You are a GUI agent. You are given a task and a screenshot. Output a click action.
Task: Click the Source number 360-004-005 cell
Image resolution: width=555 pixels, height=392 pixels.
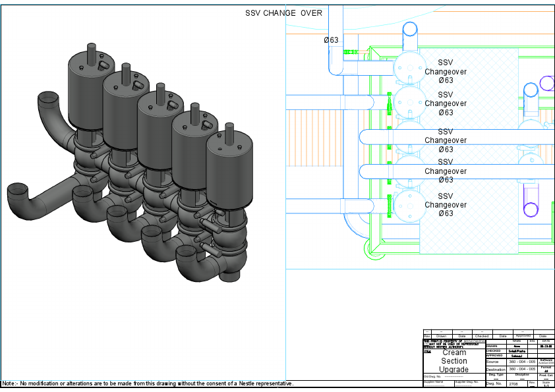click(x=523, y=362)
